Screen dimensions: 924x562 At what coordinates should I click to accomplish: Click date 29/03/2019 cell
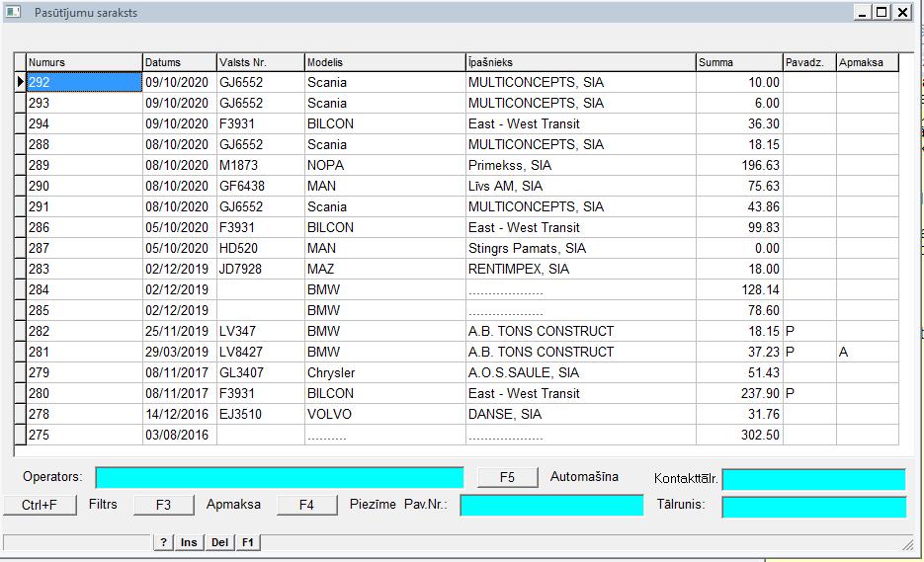coord(180,352)
